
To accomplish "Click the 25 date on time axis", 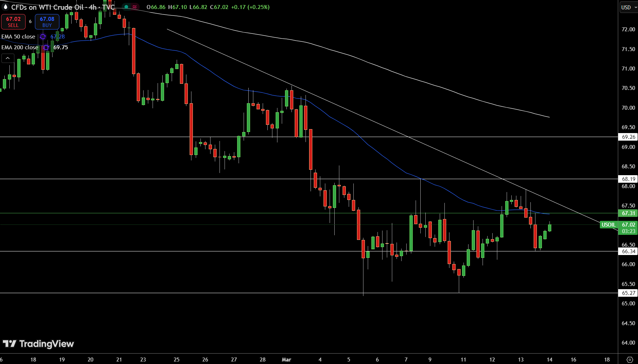I will (176, 360).
